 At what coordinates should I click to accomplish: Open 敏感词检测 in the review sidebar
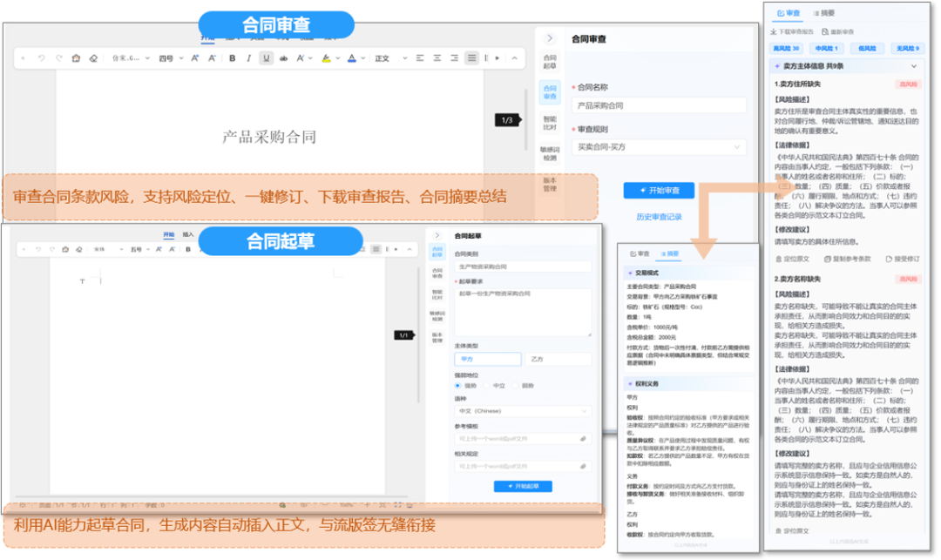[550, 153]
